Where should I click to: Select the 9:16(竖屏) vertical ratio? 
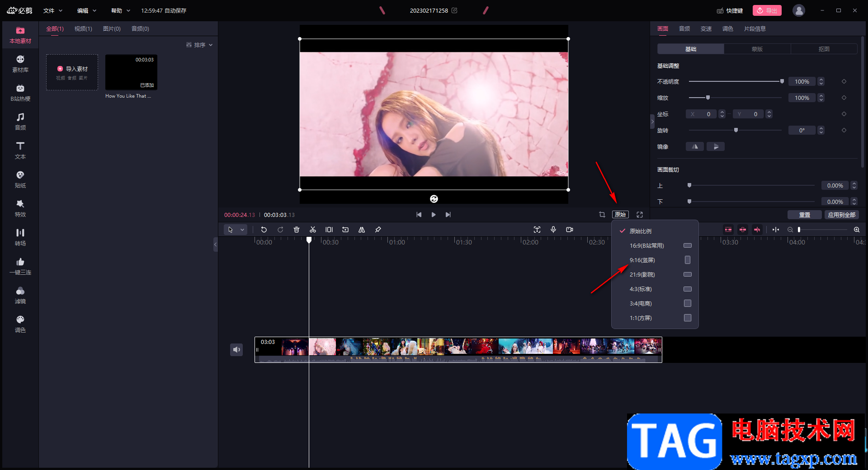[655, 260]
